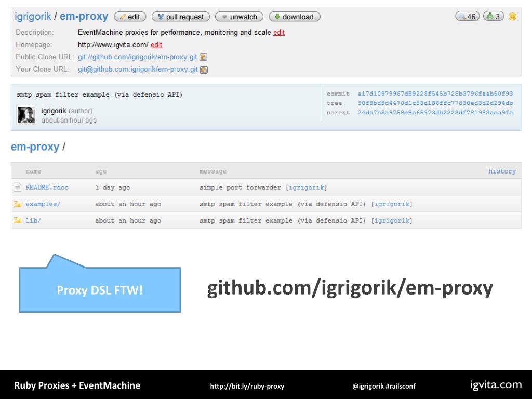Click the Your Clone URL link
This screenshot has width=532, height=399.
(137, 69)
